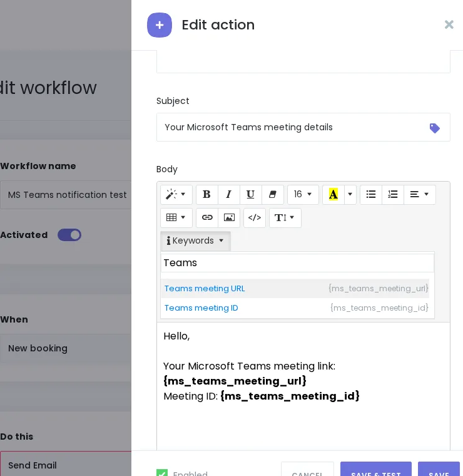Click bold {ms_teams_meeting_url} in the email body
Image resolution: width=463 pixels, height=476 pixels.
235,381
